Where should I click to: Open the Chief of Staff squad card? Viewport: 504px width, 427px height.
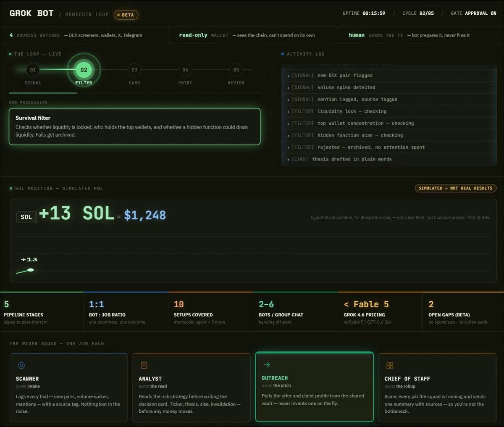[437, 387]
